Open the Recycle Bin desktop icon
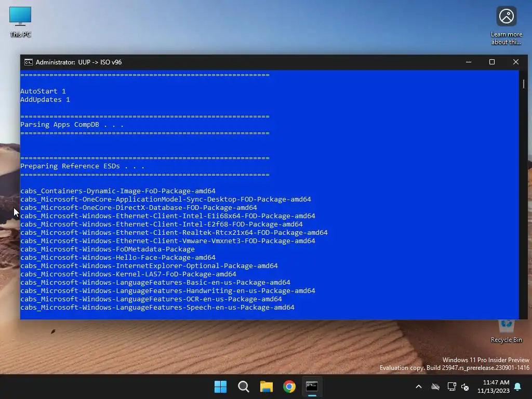The image size is (532, 399). pos(506,331)
